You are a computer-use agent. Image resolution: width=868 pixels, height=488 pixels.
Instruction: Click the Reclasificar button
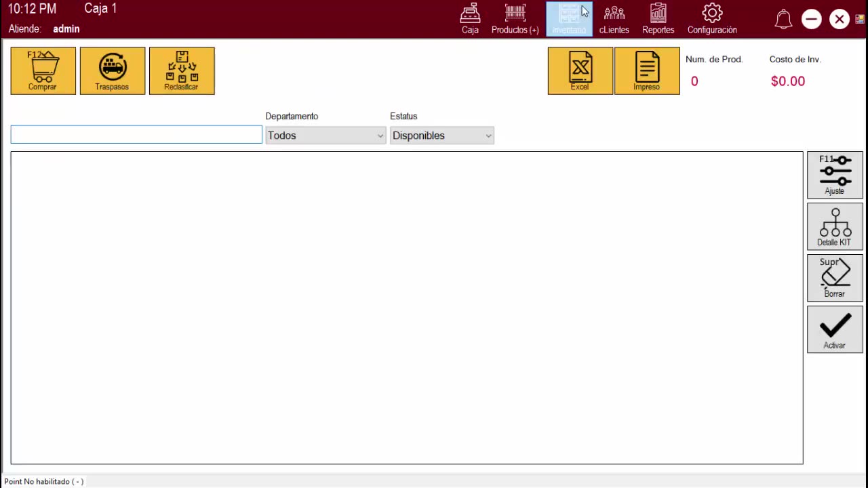(x=182, y=70)
